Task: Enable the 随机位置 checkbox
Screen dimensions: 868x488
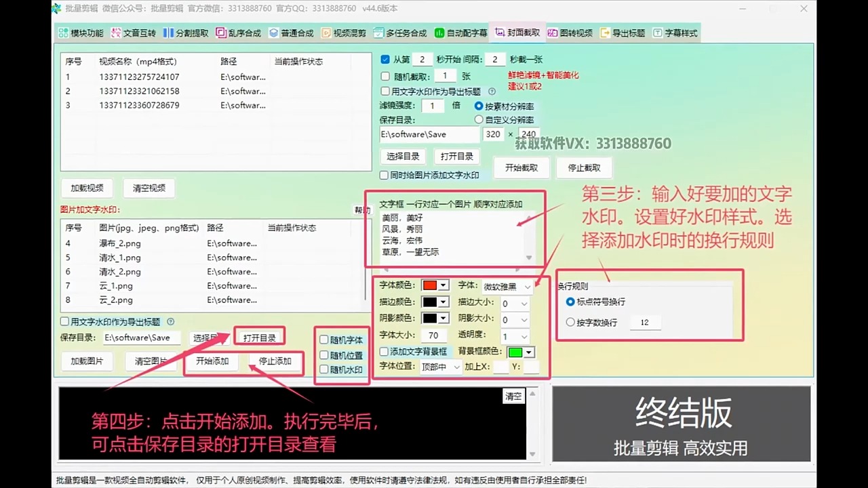Action: (324, 355)
